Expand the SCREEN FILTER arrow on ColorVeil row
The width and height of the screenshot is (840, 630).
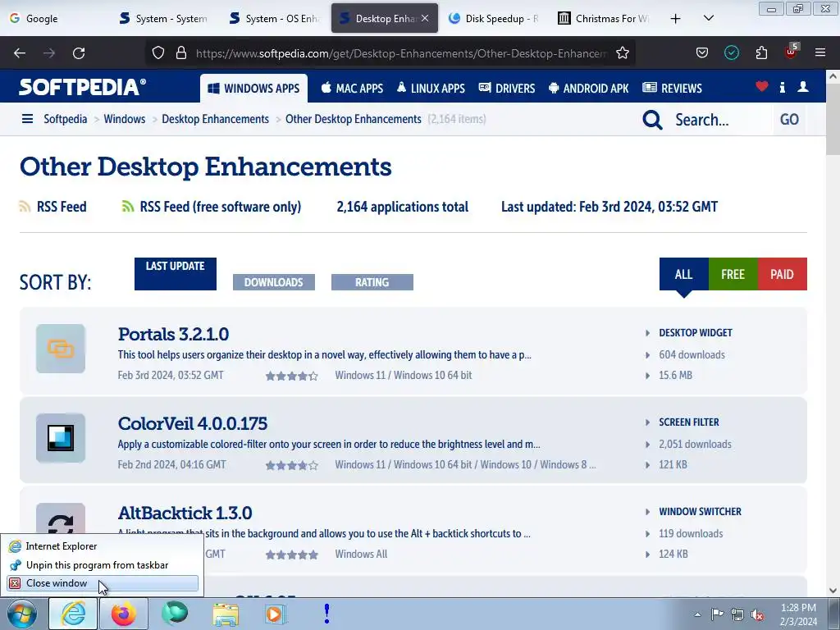pos(648,422)
